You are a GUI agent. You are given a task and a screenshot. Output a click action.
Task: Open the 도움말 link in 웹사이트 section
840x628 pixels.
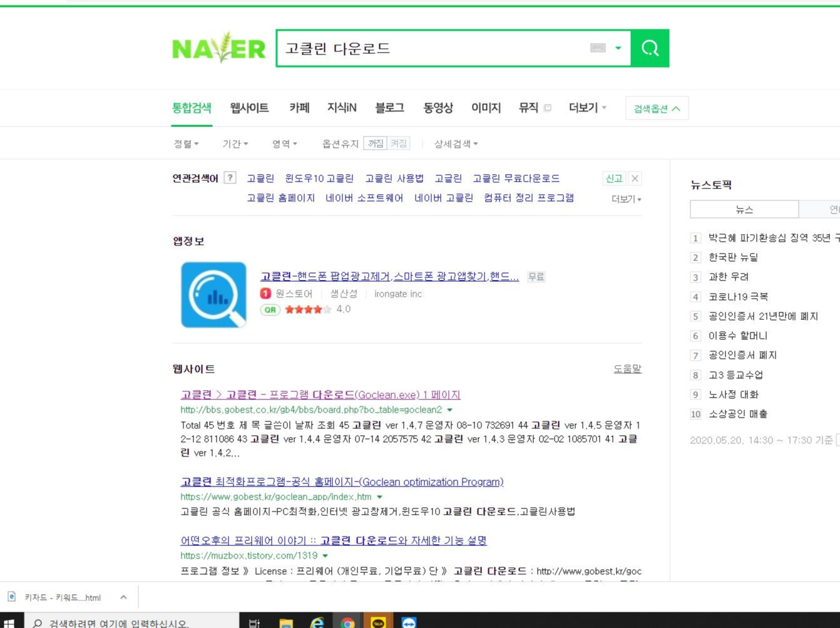pyautogui.click(x=627, y=369)
